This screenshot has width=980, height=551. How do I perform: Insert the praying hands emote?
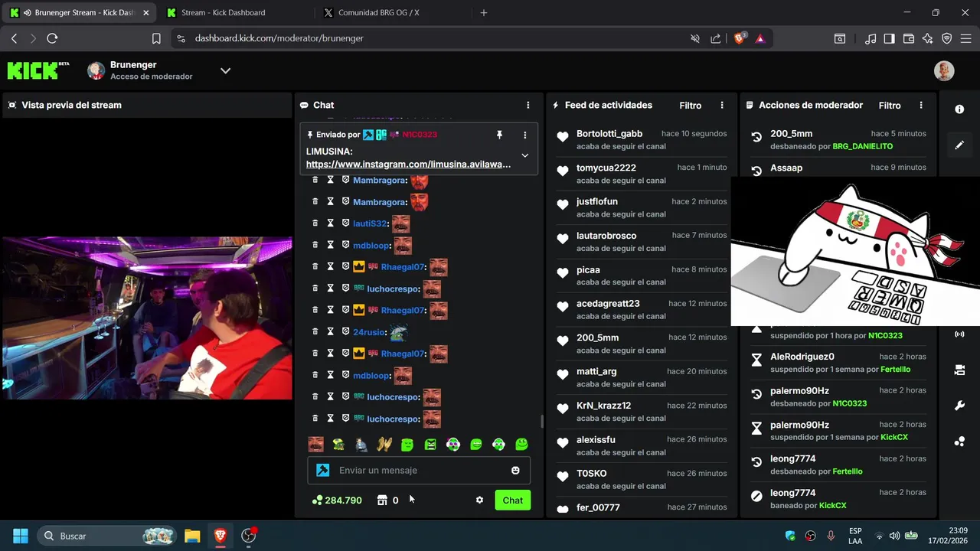pyautogui.click(x=384, y=444)
